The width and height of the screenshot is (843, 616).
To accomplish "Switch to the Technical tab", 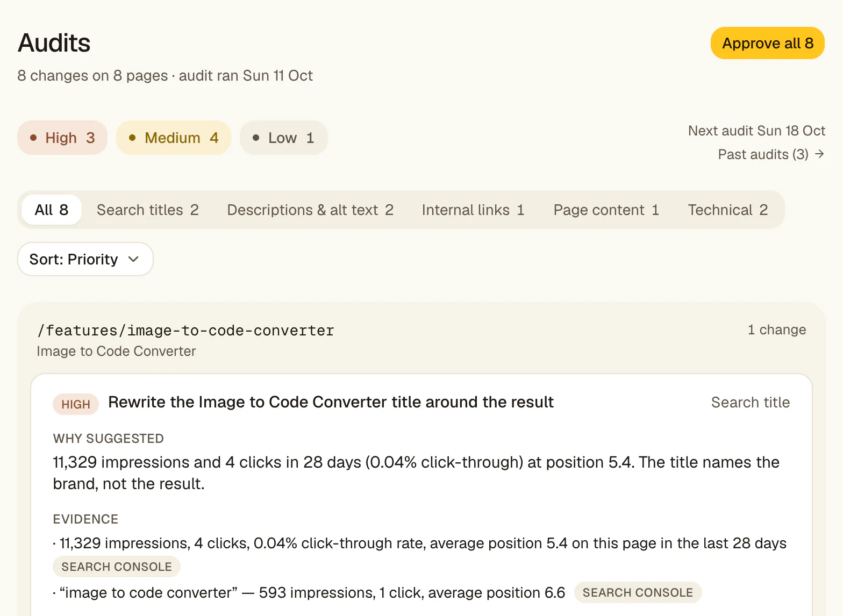I will (x=728, y=210).
